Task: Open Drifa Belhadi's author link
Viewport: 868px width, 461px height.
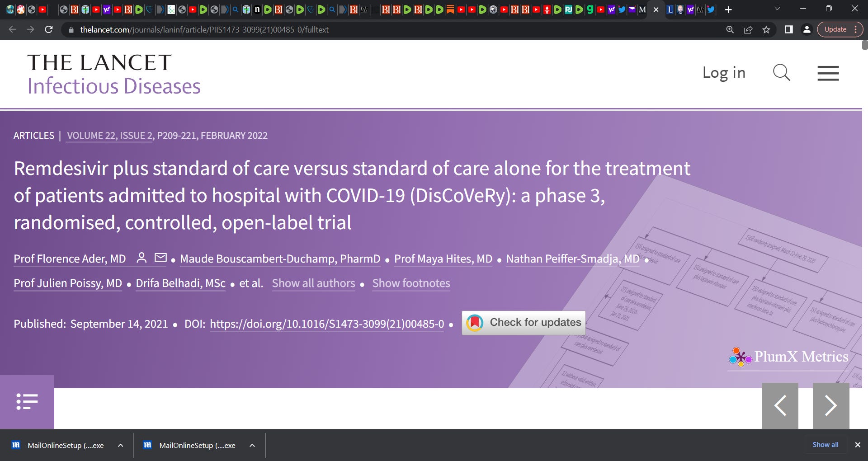Action: [180, 283]
